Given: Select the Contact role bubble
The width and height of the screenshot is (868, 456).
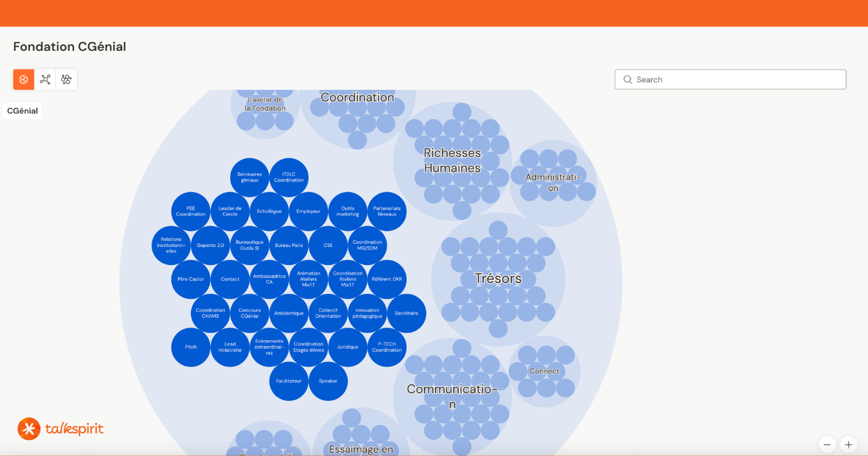Looking at the screenshot, I should (230, 279).
